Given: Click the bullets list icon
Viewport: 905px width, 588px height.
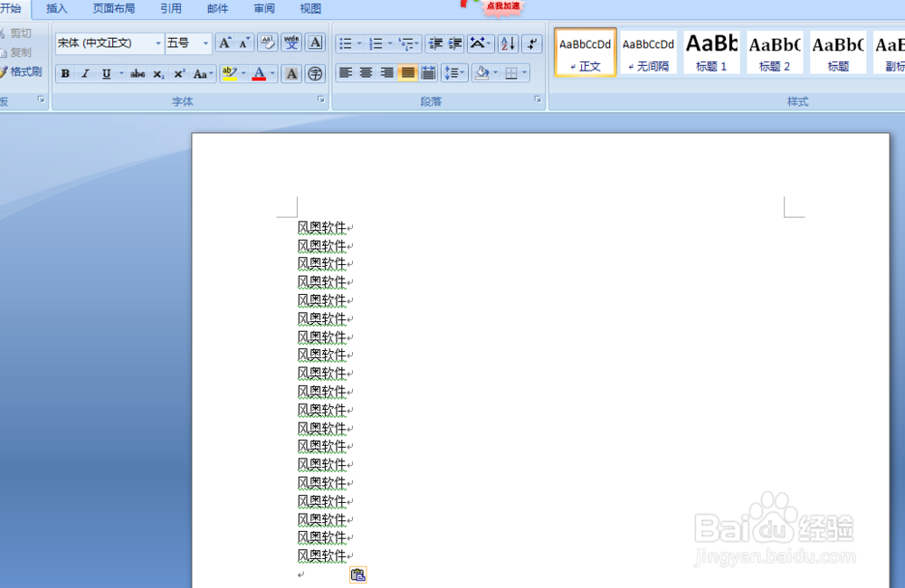Looking at the screenshot, I should tap(346, 43).
